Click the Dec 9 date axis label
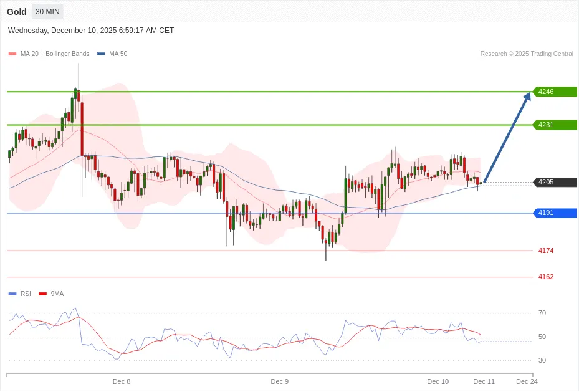The width and height of the screenshot is (579, 392). click(280, 381)
